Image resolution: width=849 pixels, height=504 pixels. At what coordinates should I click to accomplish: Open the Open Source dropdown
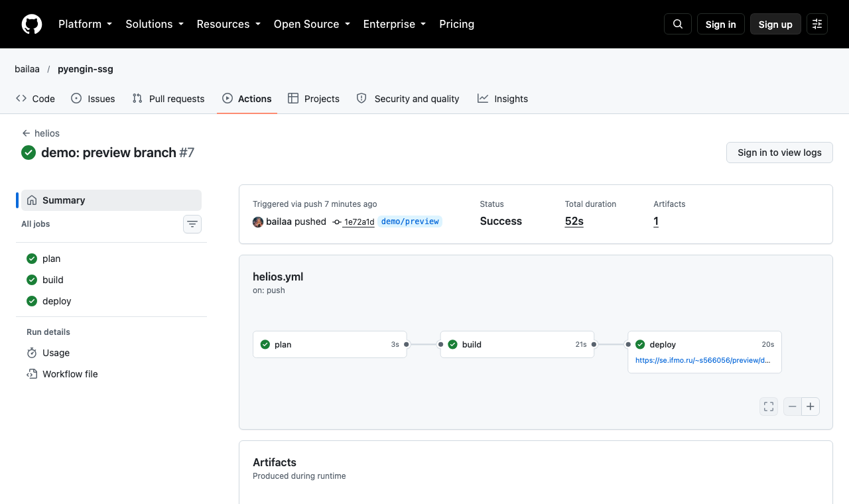click(312, 24)
